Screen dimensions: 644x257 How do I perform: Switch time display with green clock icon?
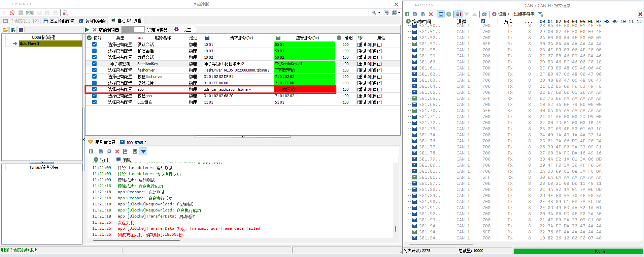(x=449, y=14)
